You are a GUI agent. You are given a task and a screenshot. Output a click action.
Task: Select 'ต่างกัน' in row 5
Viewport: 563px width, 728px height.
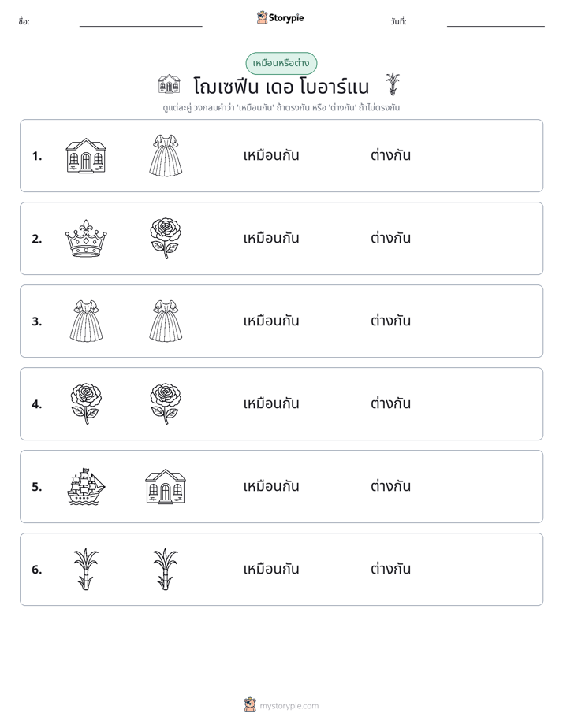(390, 486)
